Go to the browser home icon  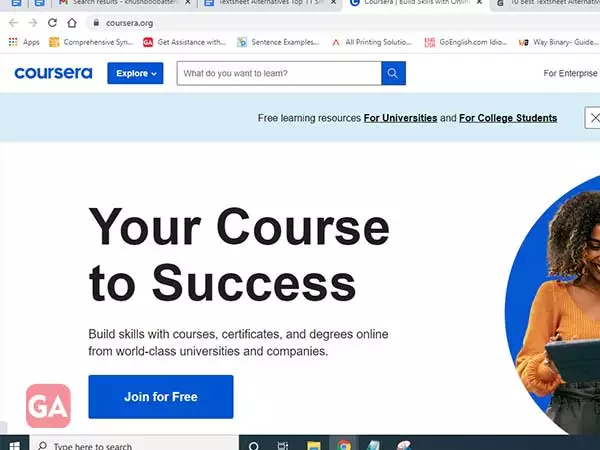click(72, 23)
